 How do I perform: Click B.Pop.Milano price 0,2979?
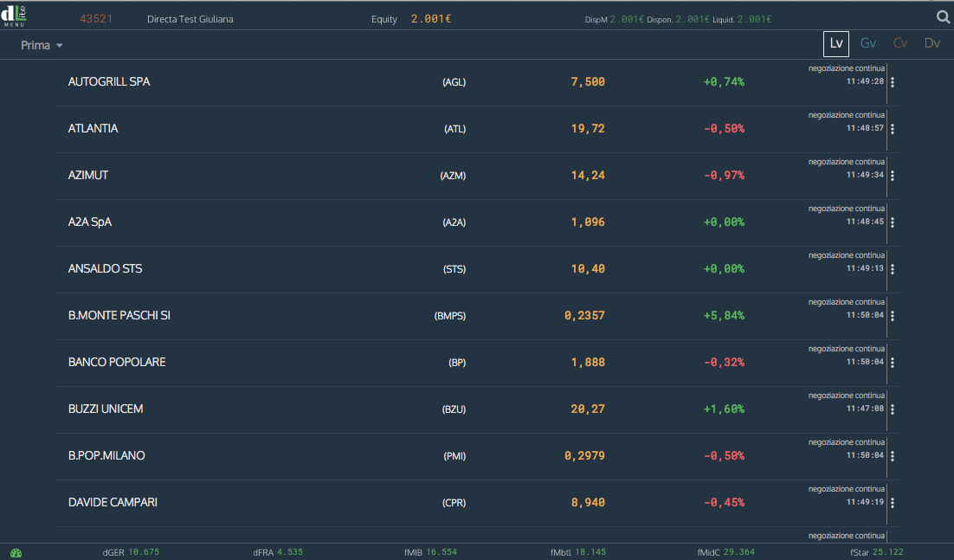point(584,456)
